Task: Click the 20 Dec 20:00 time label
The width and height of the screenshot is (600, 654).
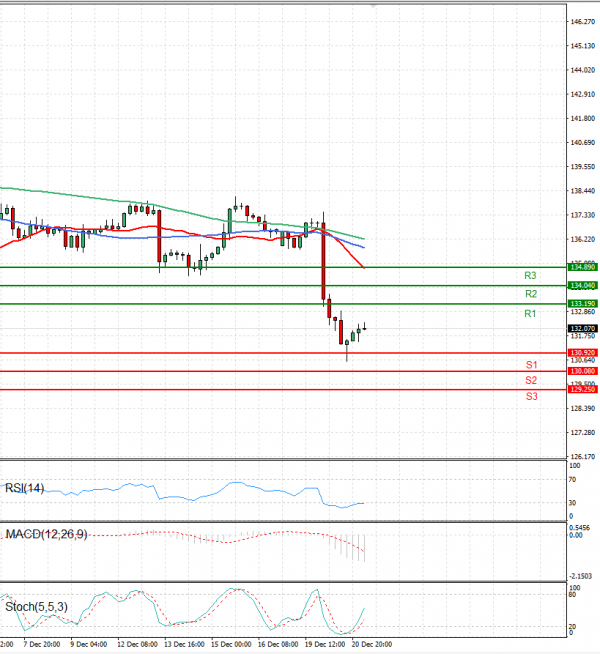Action: pos(372,644)
